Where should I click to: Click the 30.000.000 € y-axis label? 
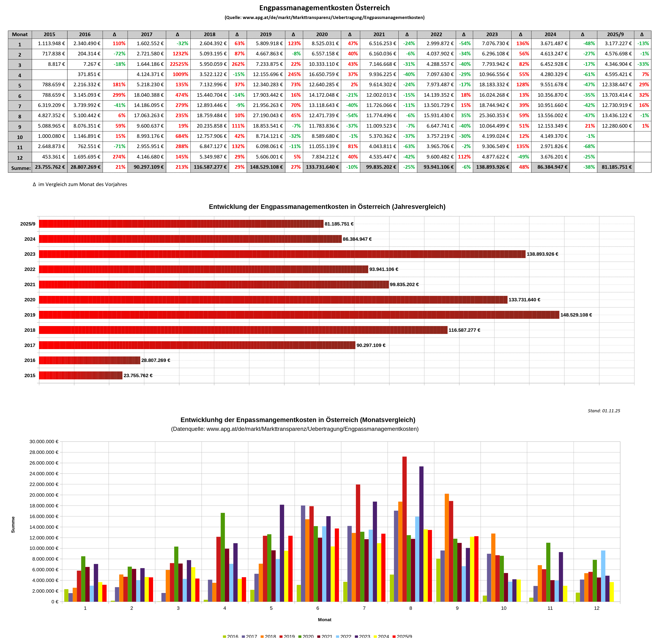click(x=44, y=441)
